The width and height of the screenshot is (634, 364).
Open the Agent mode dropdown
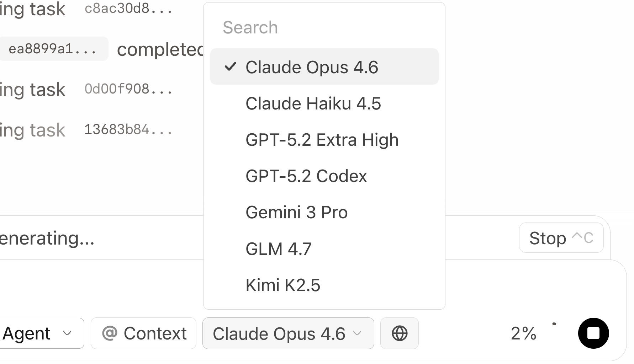38,333
